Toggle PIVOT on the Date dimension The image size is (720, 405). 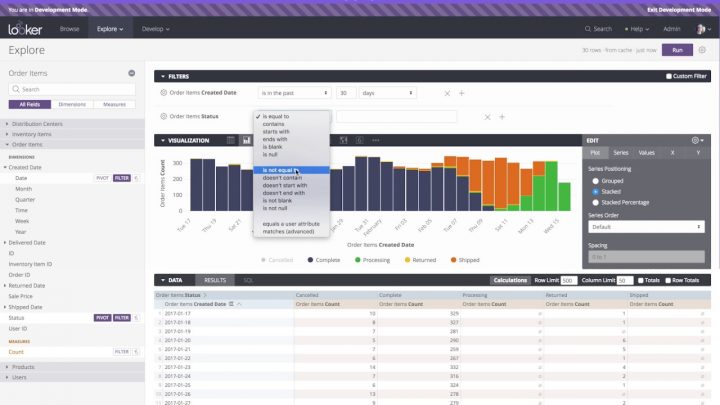point(102,178)
